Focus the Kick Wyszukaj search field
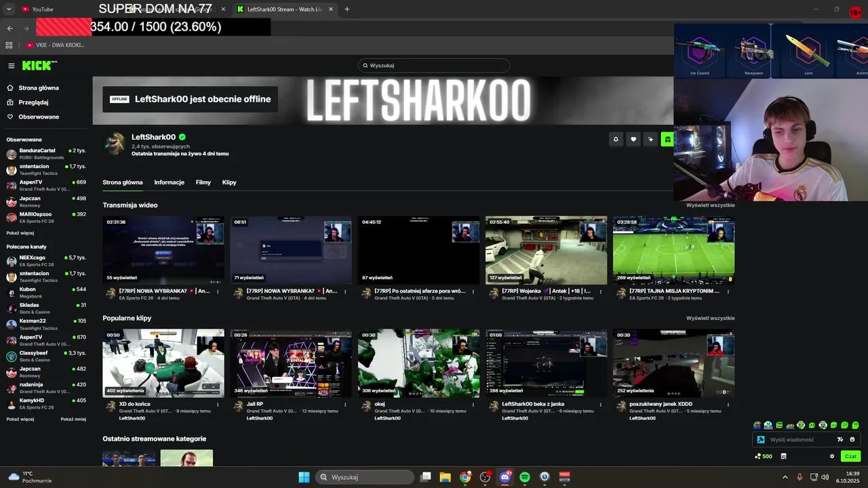 434,66
